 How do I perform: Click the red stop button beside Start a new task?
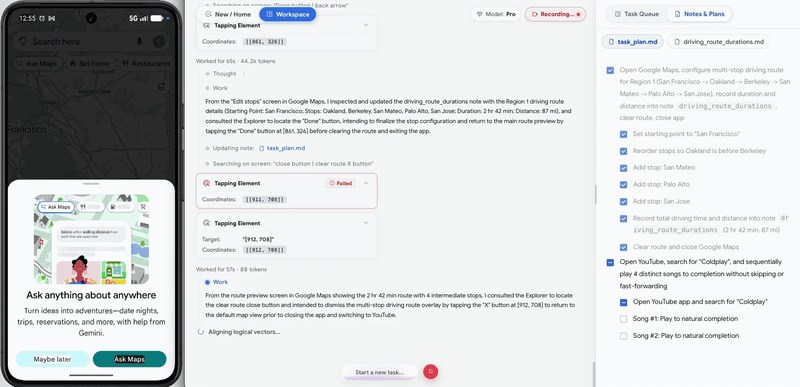click(430, 372)
